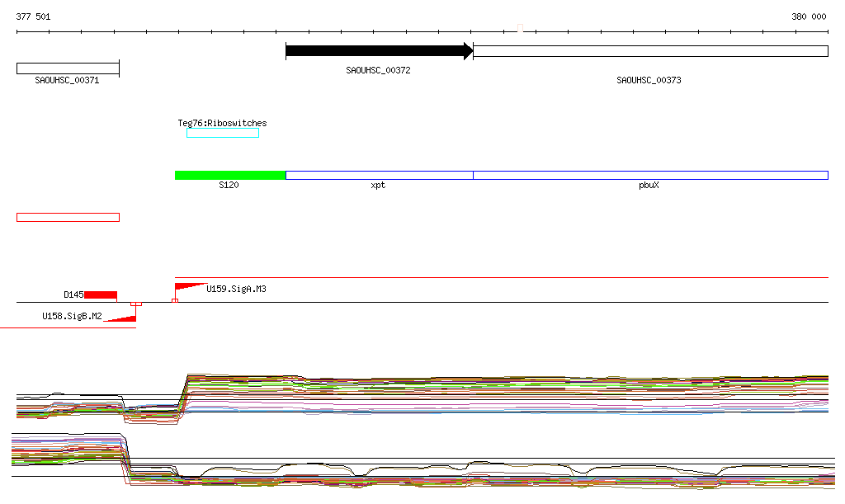This screenshot has height=504, width=845.
Task: Click the cyan Teg76 riboswitch box
Action: point(222,134)
